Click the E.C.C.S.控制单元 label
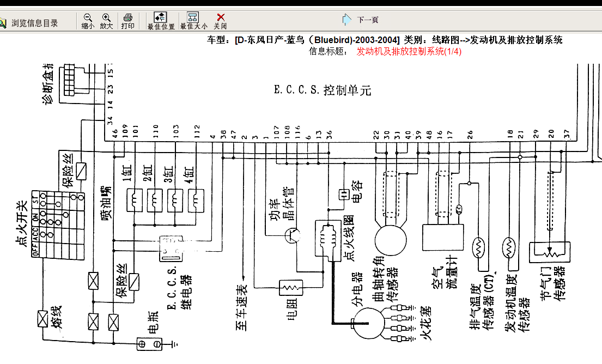 pyautogui.click(x=323, y=90)
